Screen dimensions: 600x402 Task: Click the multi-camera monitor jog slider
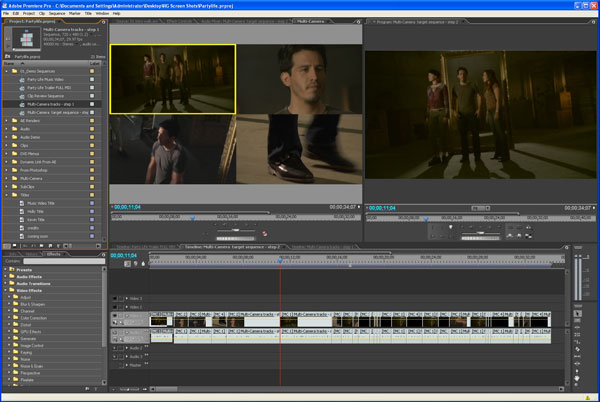pyautogui.click(x=235, y=239)
